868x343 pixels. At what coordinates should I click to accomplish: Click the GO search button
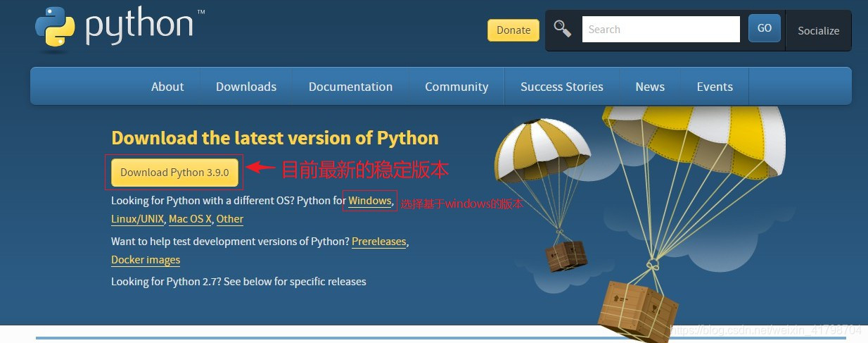coord(765,29)
